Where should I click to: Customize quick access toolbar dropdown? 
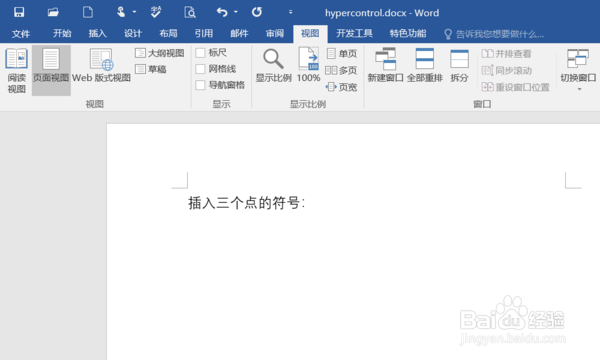coord(290,12)
